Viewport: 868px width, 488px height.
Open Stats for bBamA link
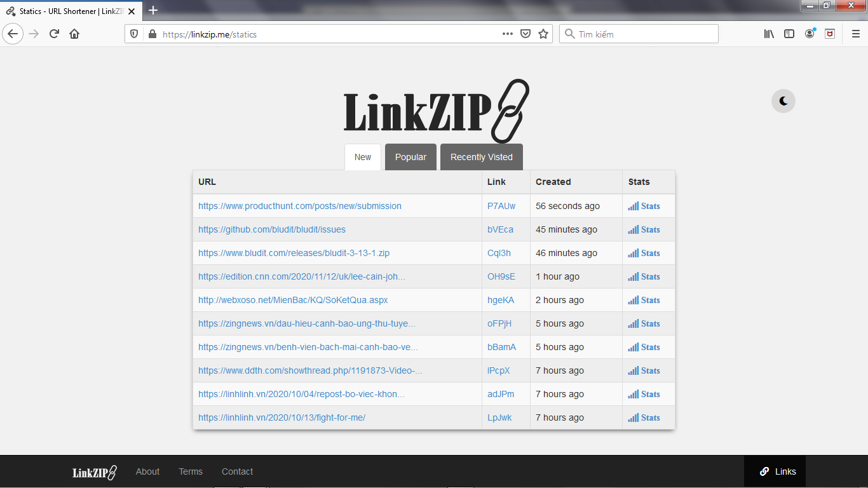pos(644,347)
